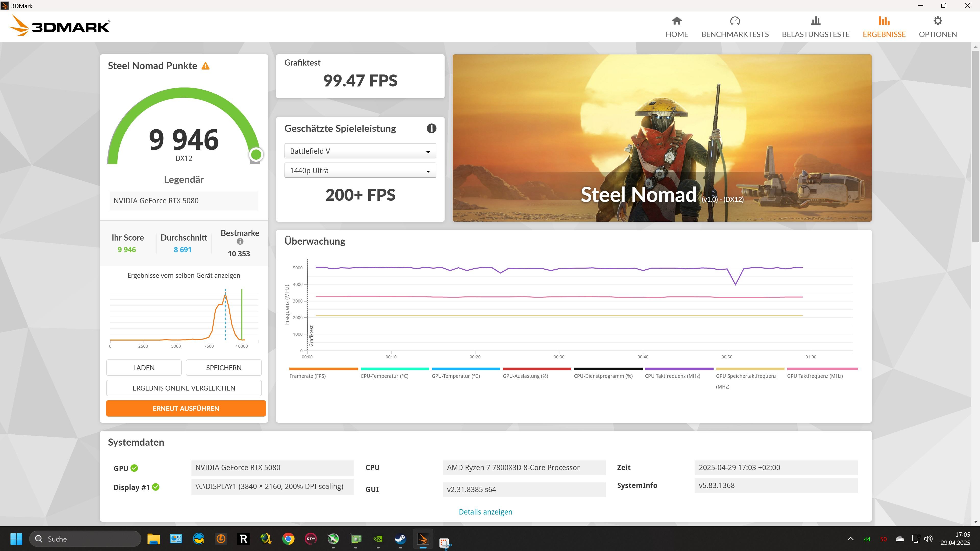Expand Details anzeigen in Systemdaten
The image size is (980, 551).
(x=485, y=512)
